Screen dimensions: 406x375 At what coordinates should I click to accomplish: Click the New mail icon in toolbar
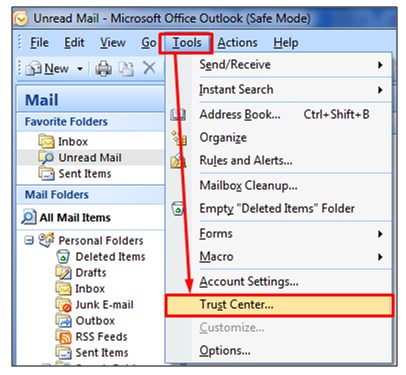[x=33, y=68]
